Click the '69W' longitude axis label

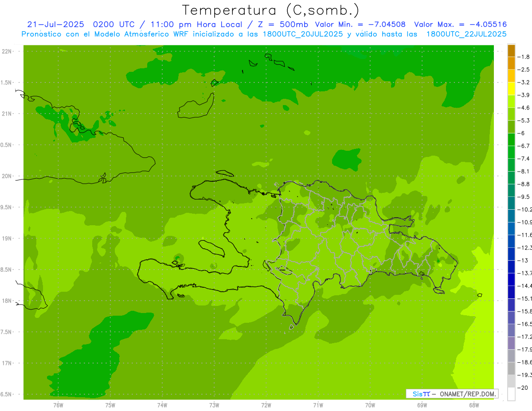[422, 405]
